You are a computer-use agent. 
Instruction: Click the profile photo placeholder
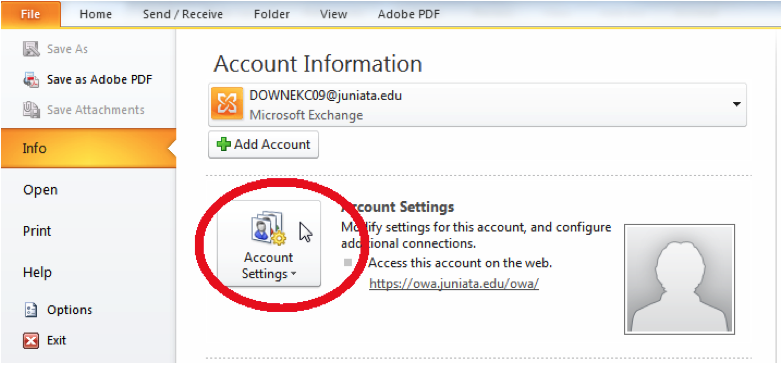[679, 279]
